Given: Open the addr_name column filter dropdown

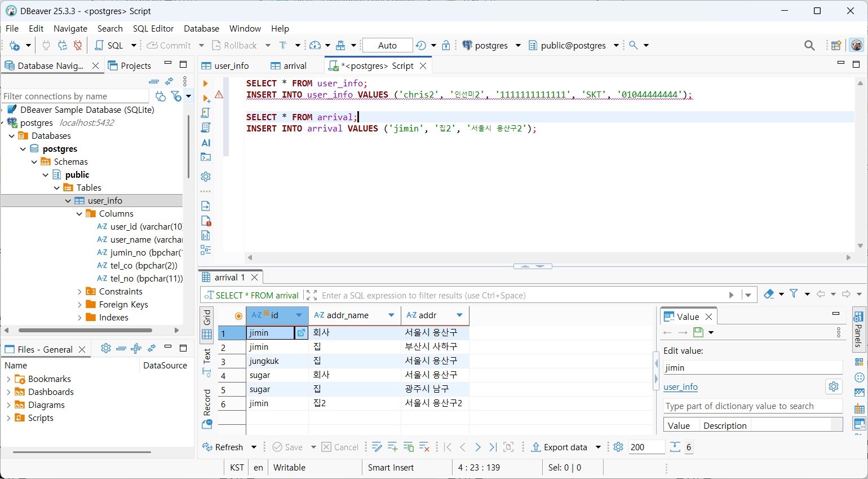Looking at the screenshot, I should (391, 315).
